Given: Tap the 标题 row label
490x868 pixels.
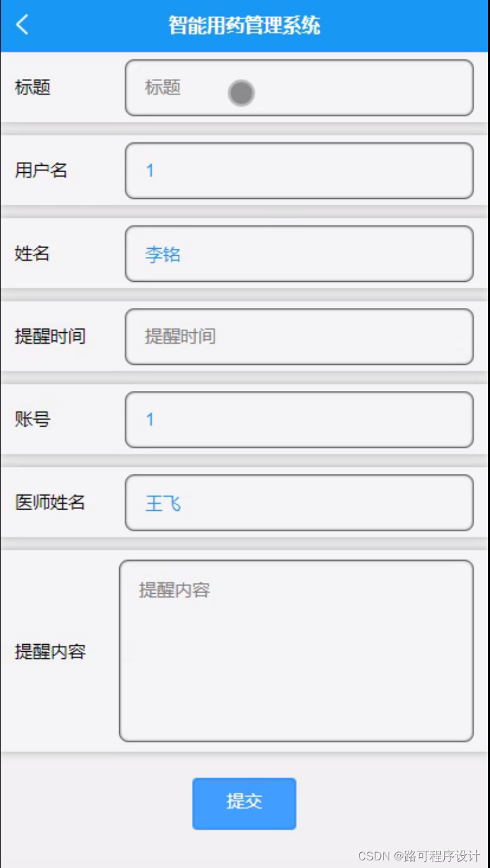Looking at the screenshot, I should pos(31,88).
